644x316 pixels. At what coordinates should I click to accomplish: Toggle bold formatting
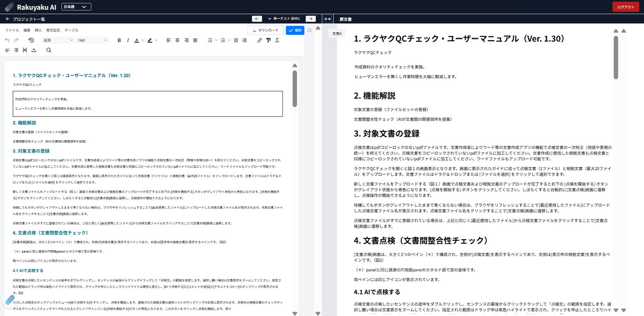(x=119, y=40)
